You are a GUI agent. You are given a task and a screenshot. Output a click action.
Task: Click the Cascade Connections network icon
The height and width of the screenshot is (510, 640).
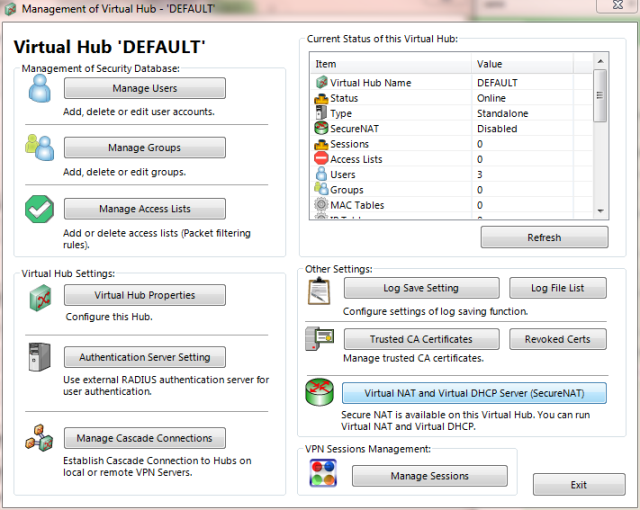[x=39, y=438]
